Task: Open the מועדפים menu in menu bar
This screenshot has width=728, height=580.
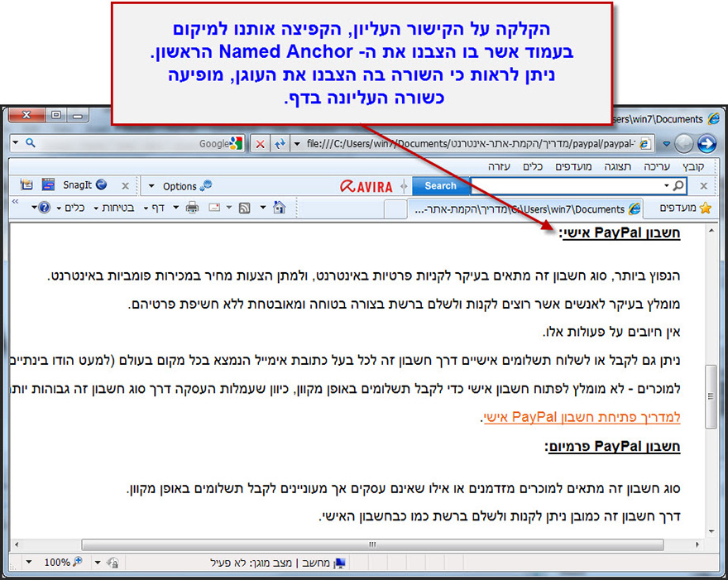Action: tap(573, 166)
